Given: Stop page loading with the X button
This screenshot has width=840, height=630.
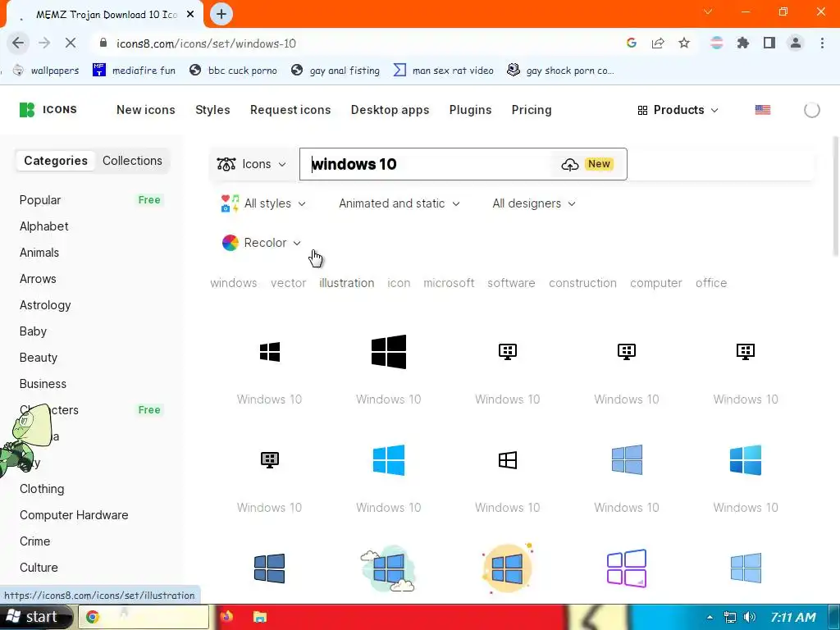Looking at the screenshot, I should click(x=71, y=43).
